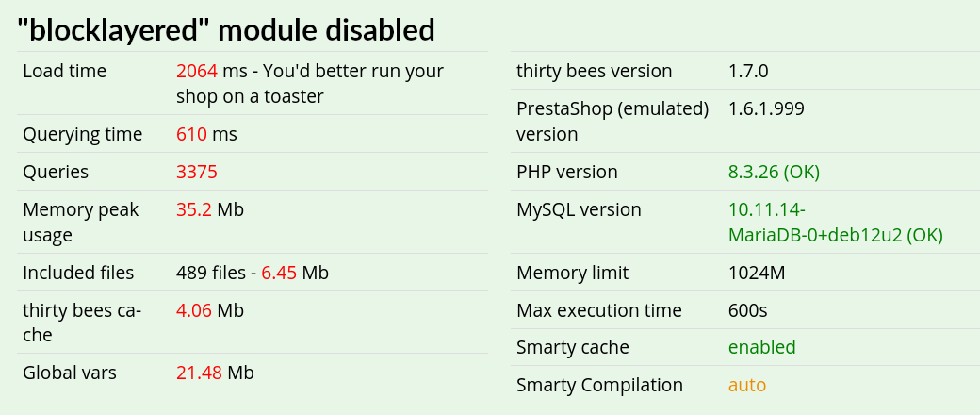The width and height of the screenshot is (980, 415).
Task: Click the Querying time label
Action: (83, 134)
